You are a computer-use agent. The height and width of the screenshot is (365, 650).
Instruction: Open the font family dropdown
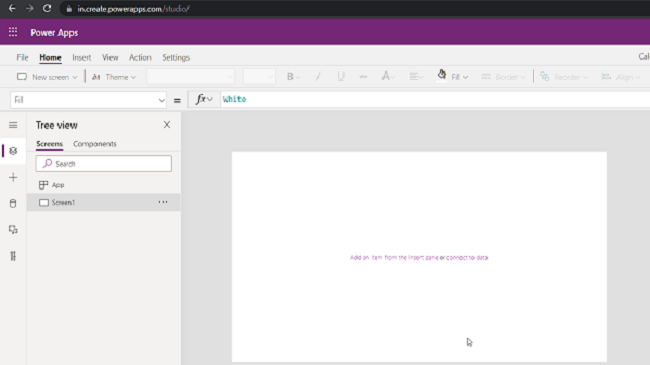(x=190, y=77)
